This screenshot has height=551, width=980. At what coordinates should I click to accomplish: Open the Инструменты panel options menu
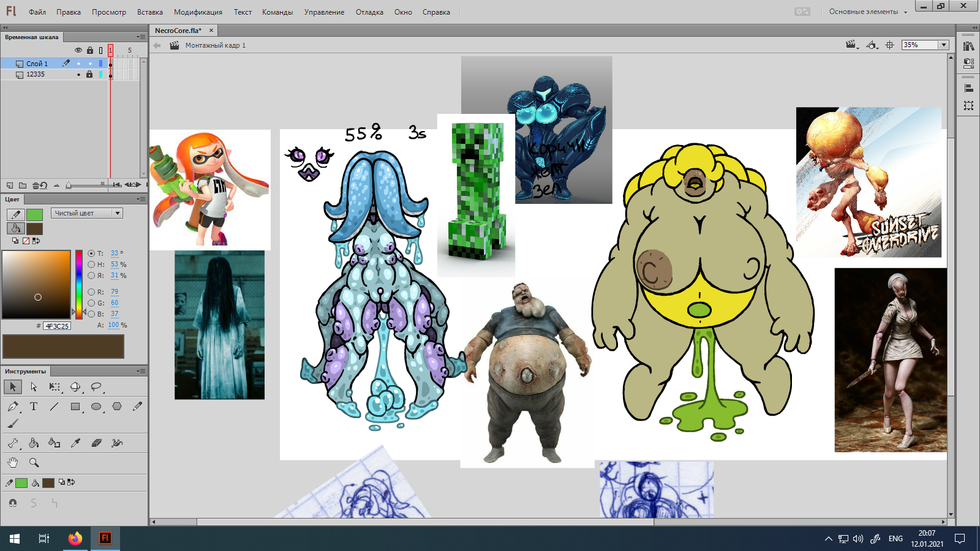(141, 372)
